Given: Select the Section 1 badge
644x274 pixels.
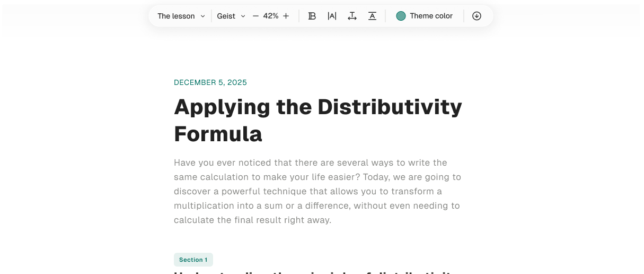Looking at the screenshot, I should coord(193,260).
